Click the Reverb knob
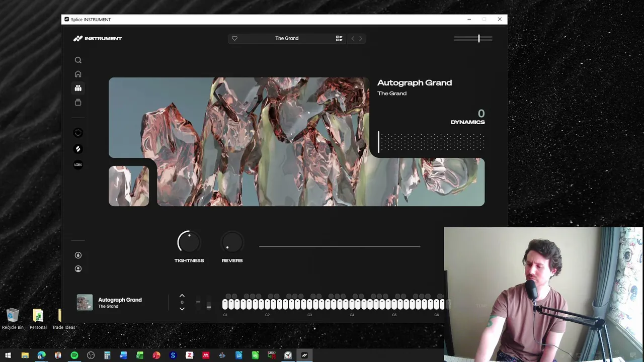 click(232, 243)
